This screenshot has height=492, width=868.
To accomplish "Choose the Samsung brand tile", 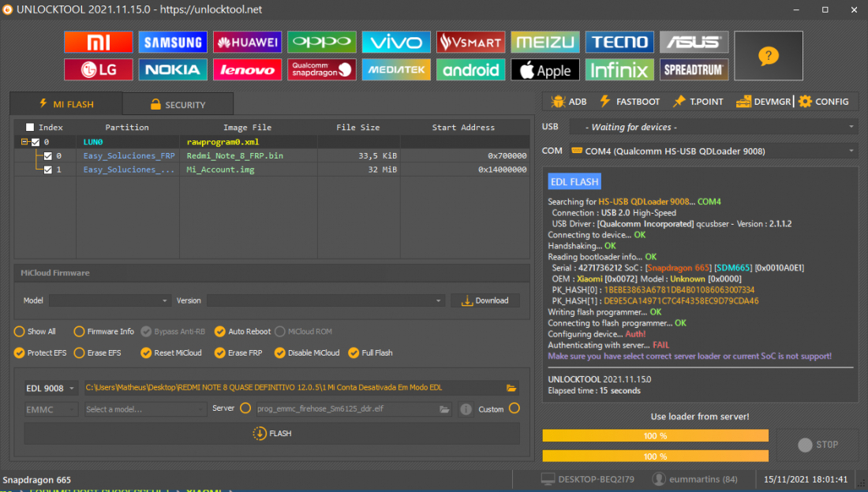I will (x=173, y=42).
